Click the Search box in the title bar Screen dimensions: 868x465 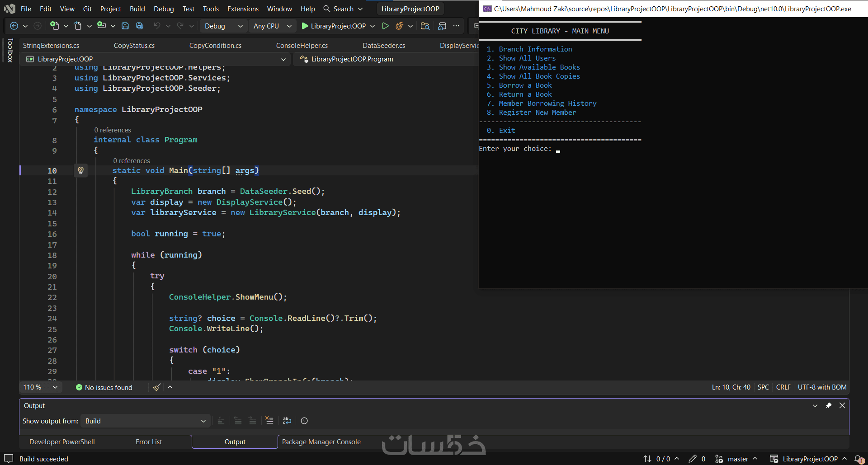tap(344, 9)
